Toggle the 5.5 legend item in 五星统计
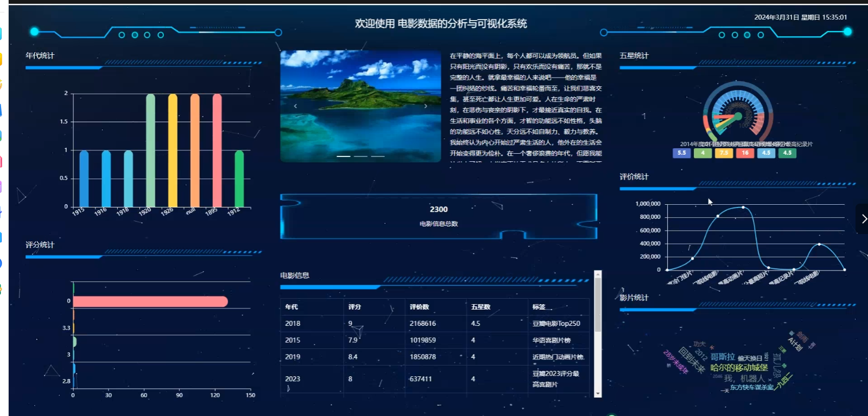 (681, 153)
